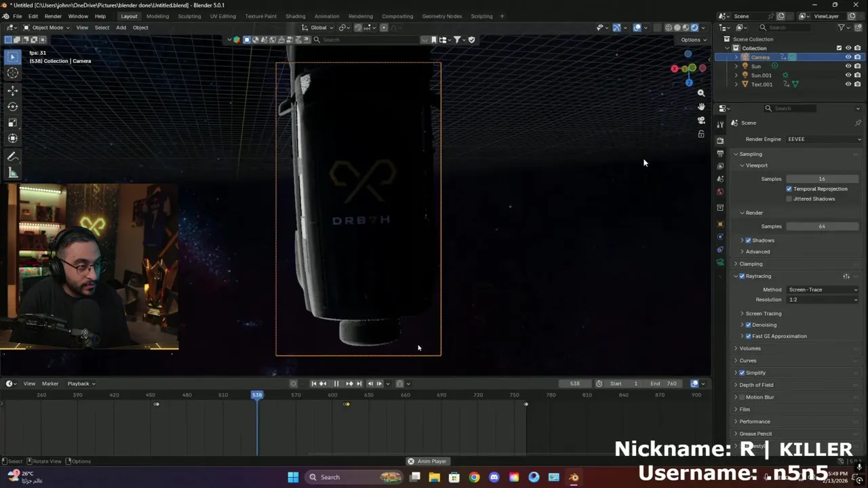Toggle Fast GI Approximation checkbox
The height and width of the screenshot is (488, 868).
click(749, 336)
